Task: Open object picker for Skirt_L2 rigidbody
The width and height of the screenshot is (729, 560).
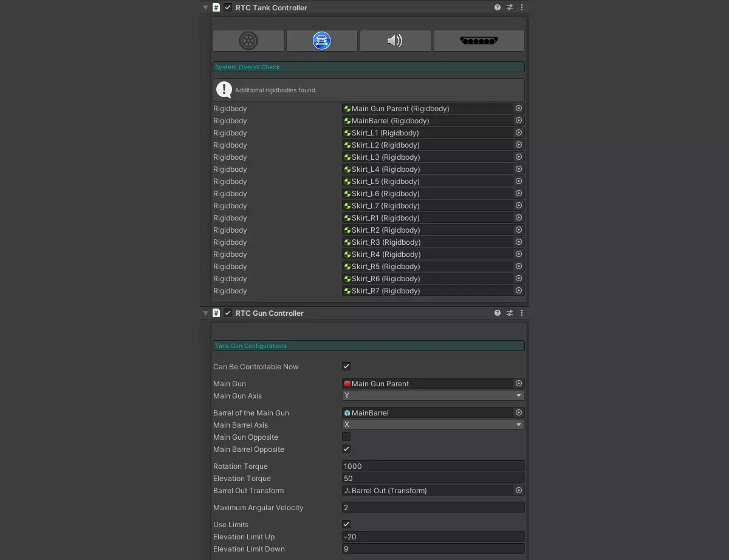Action: (519, 145)
